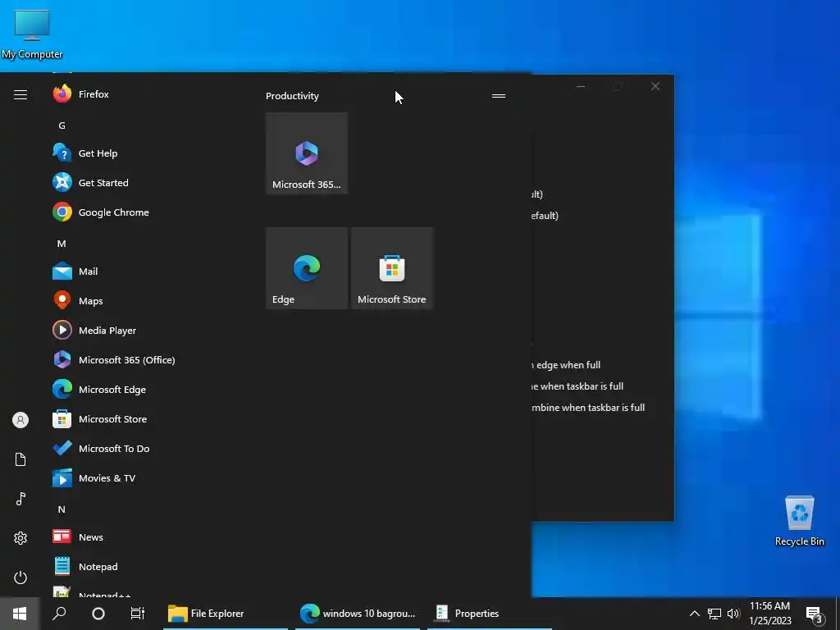Click the Power button in Start
Screen dimensions: 840x630
[21, 577]
